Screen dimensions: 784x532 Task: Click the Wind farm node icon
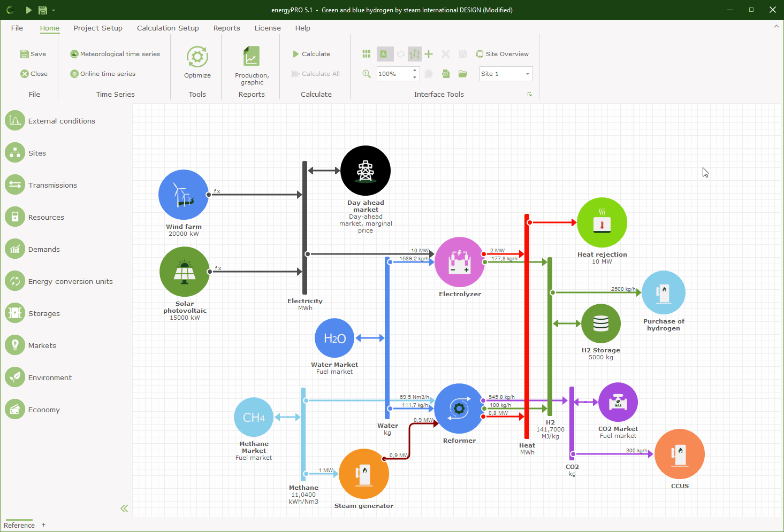[x=184, y=195]
